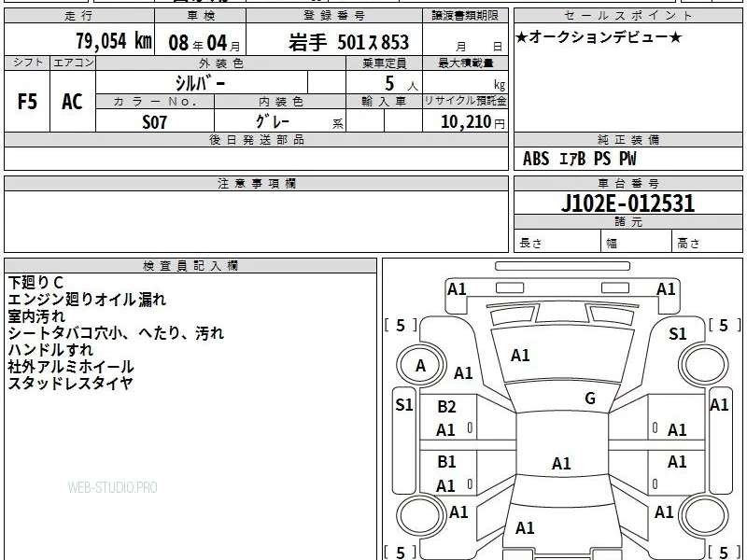Click the S1 mark on the side sill strip

pos(404,405)
